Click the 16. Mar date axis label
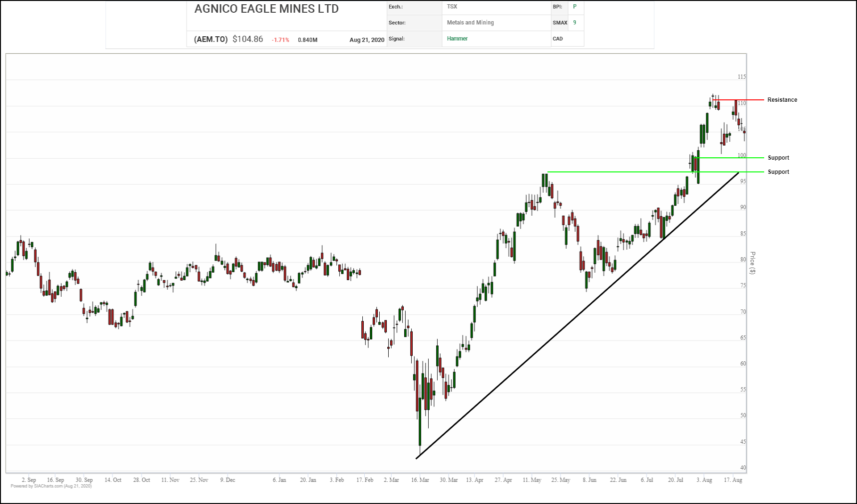The width and height of the screenshot is (857, 504). click(420, 480)
